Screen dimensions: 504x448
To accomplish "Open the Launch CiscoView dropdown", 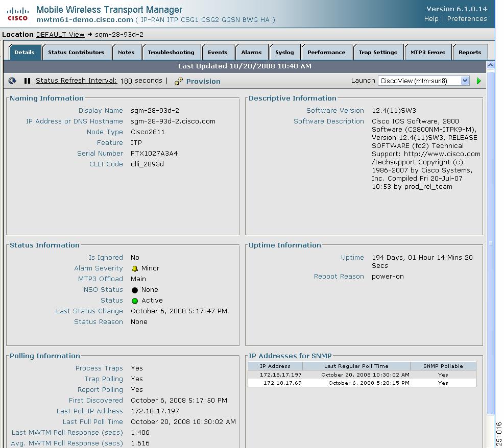I will pyautogui.click(x=424, y=81).
